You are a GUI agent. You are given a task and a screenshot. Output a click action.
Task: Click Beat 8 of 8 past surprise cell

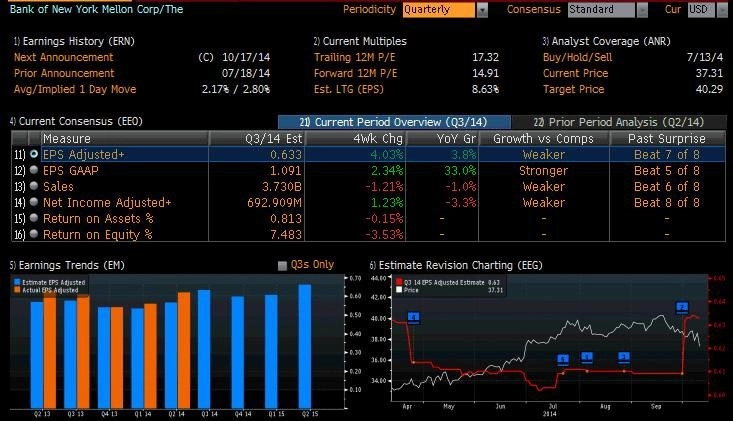(667, 202)
